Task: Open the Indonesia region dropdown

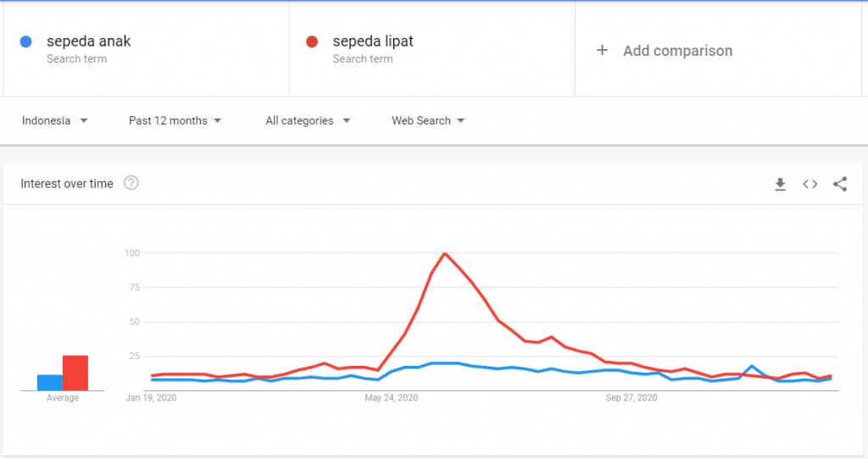Action: point(55,121)
